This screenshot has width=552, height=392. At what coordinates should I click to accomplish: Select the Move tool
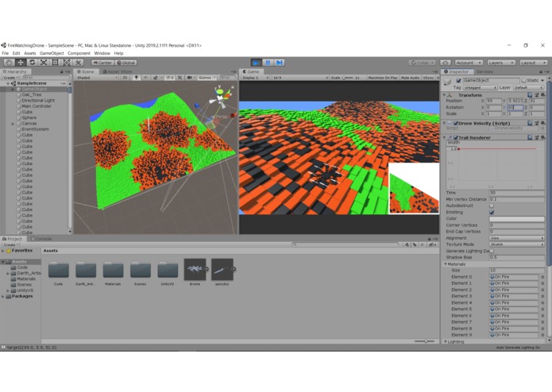point(21,63)
